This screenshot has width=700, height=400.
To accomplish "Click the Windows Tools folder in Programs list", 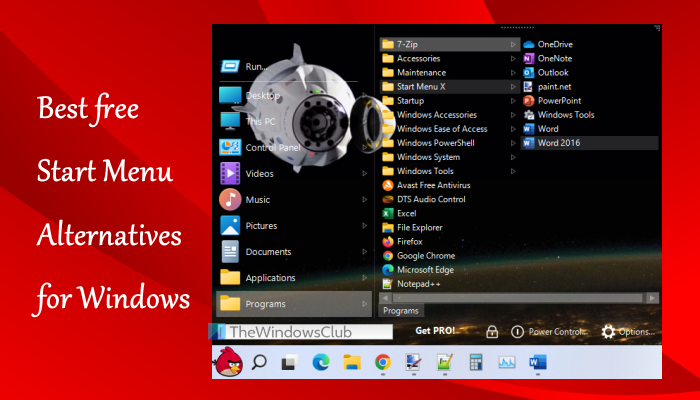I will [x=450, y=171].
